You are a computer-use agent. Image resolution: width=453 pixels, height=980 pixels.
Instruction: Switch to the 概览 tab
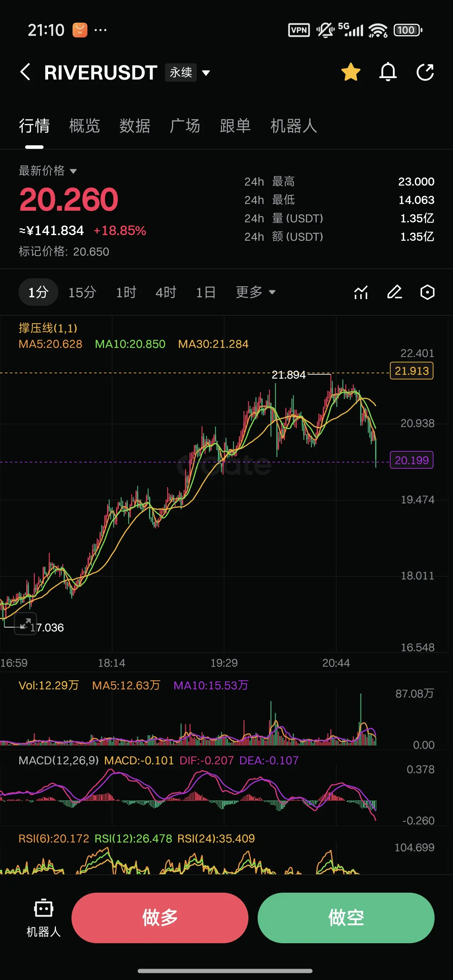pyautogui.click(x=85, y=126)
